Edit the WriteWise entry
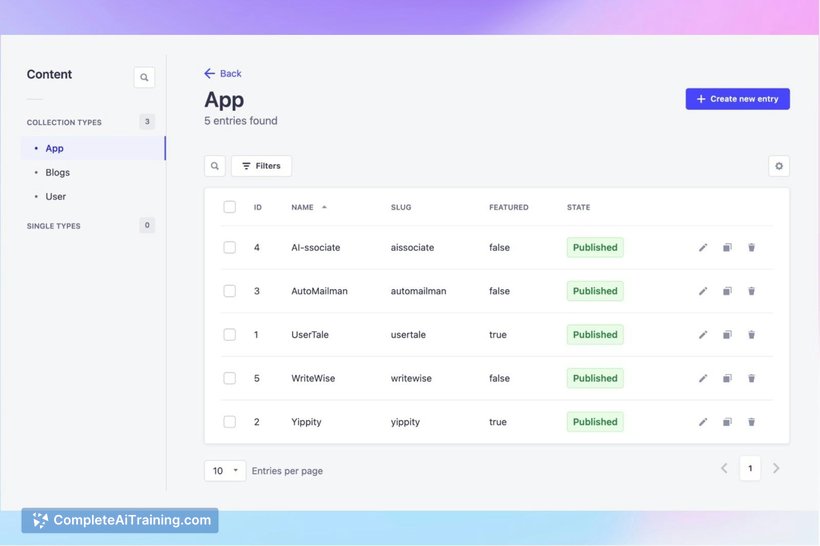820x546 pixels. coord(703,378)
